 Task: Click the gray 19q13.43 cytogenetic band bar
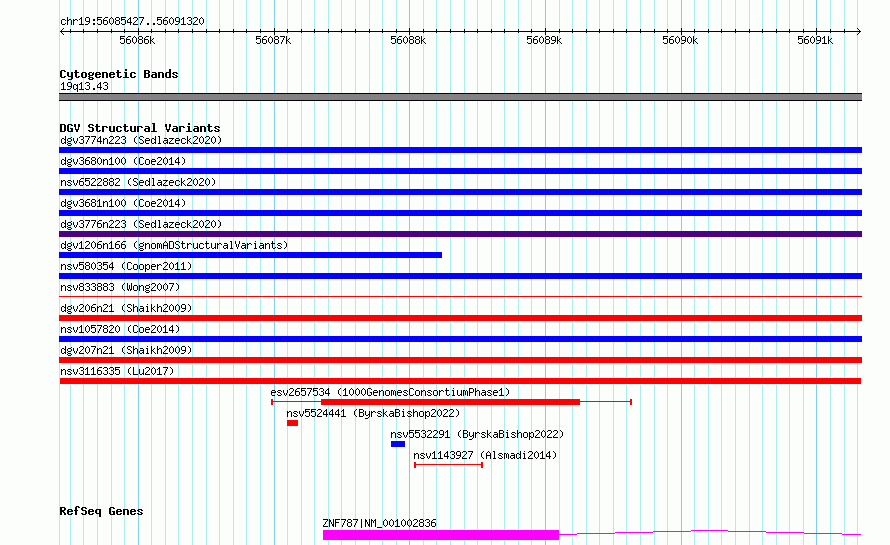[460, 97]
